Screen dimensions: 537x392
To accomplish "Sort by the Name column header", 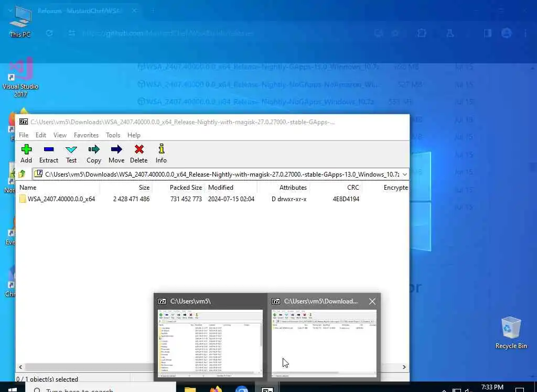I will (x=28, y=188).
